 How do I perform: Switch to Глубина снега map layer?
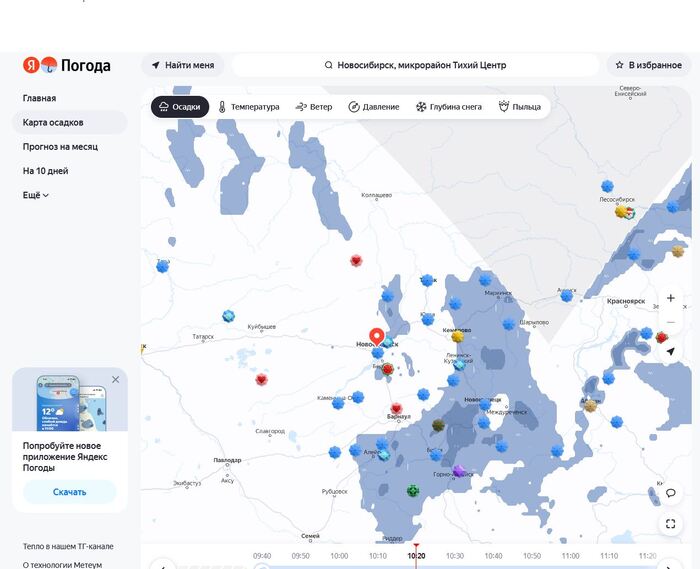[x=449, y=107]
